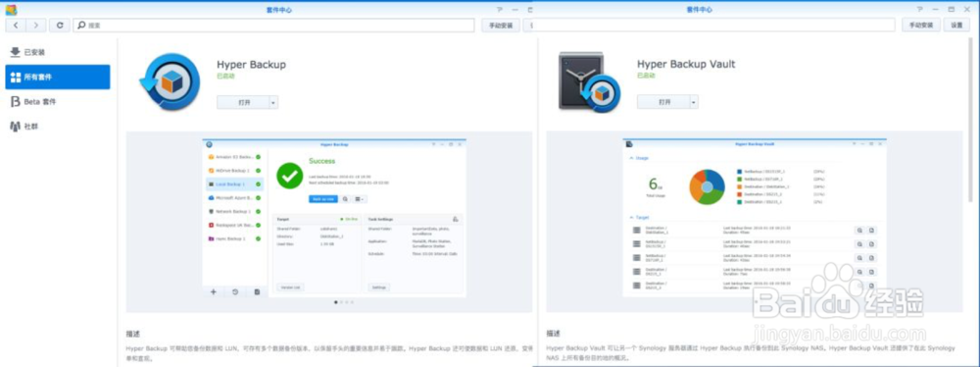
Task: Click the 描述 heading in right window
Action: click(x=553, y=334)
